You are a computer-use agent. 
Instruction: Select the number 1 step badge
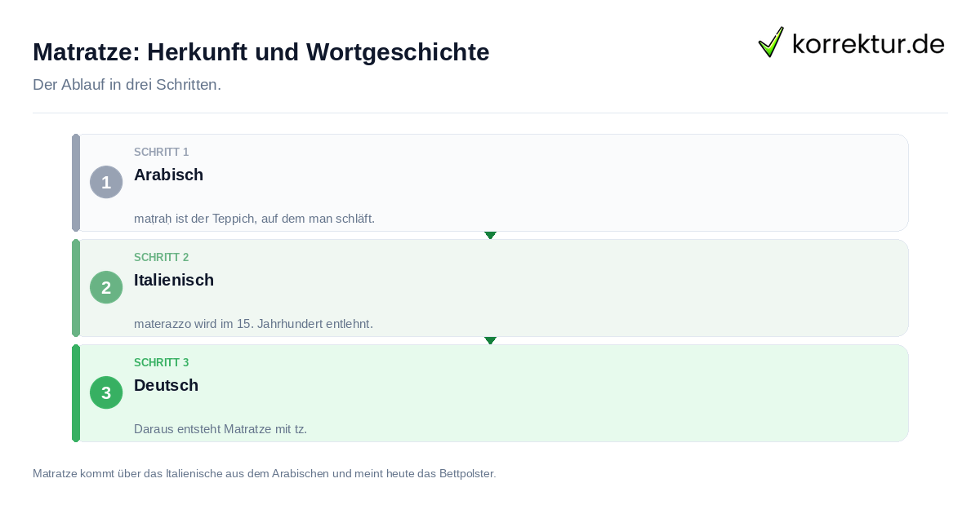[106, 182]
